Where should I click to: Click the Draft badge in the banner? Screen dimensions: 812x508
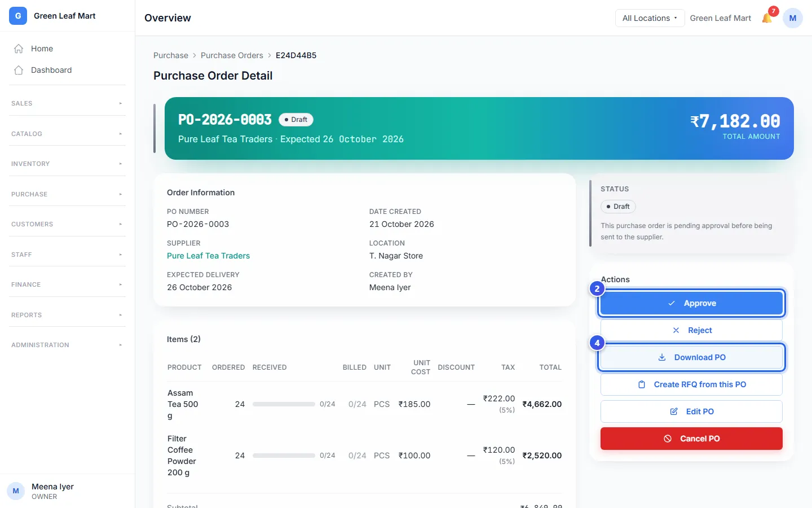click(x=296, y=120)
